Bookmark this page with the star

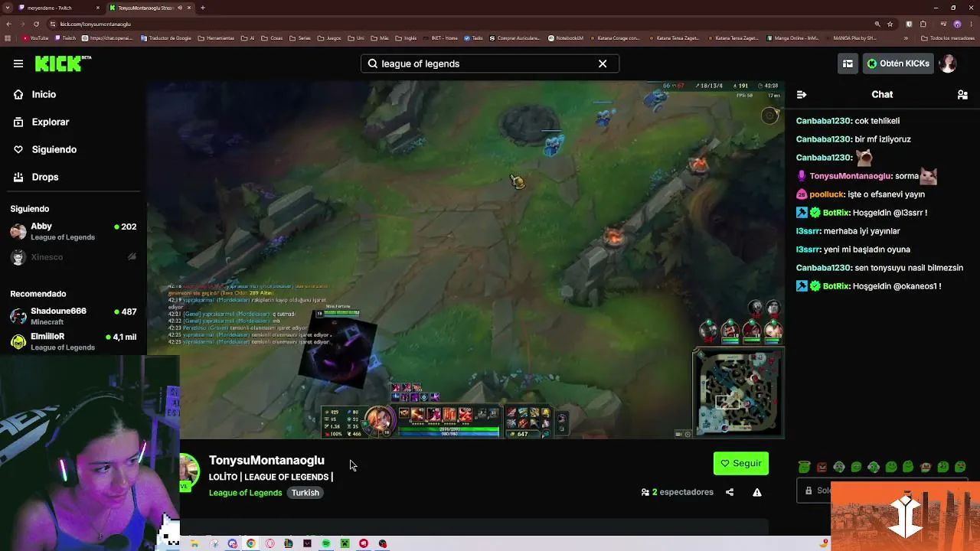tap(890, 24)
